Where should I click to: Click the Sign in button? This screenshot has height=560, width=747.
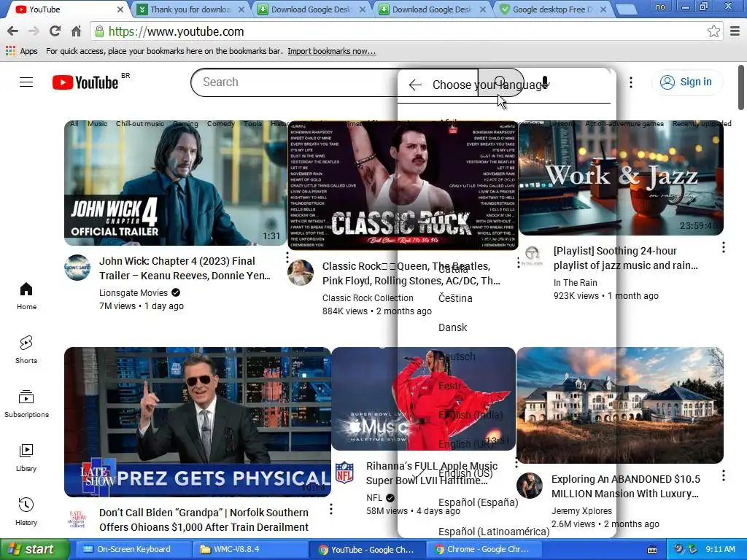click(686, 82)
